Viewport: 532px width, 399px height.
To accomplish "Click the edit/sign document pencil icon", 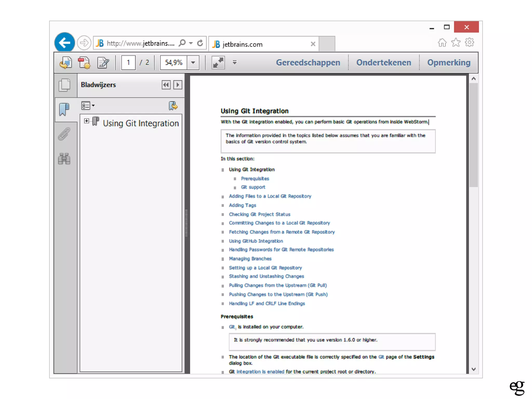I will [x=103, y=63].
